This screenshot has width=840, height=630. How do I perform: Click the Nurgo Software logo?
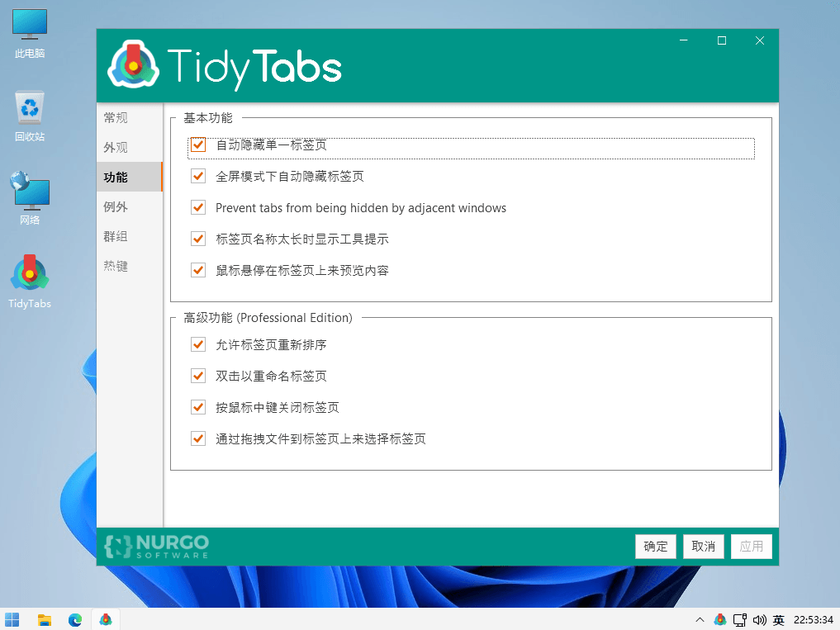click(x=156, y=547)
